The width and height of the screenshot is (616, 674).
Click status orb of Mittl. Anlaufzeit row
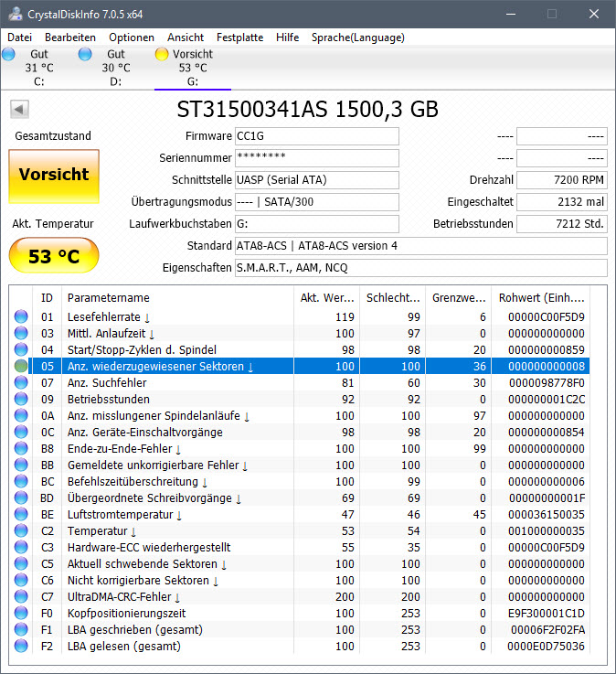pyautogui.click(x=21, y=333)
